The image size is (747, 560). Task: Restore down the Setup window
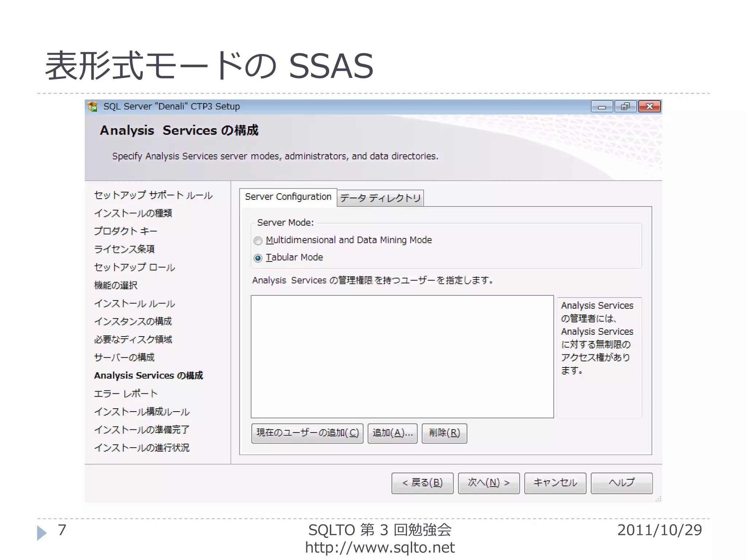pyautogui.click(x=626, y=106)
